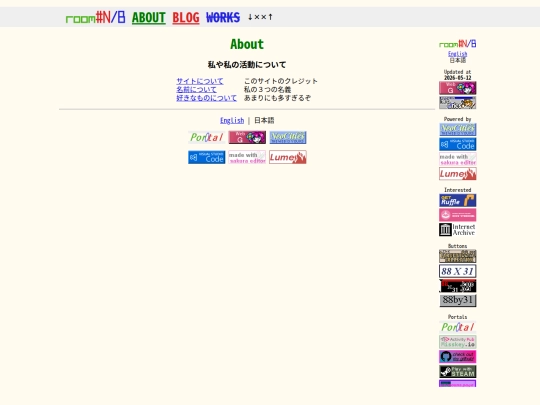This screenshot has width=540, height=405.
Task: Click the NeoCities badge under Powered by
Action: (x=458, y=129)
